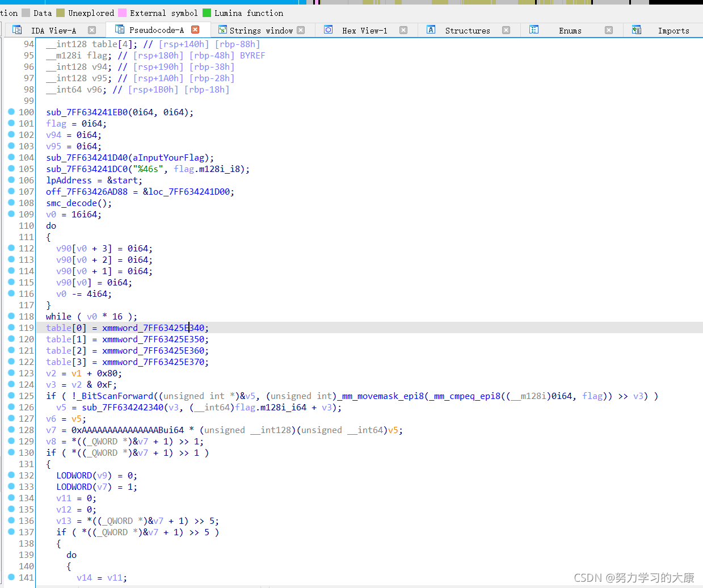Click sub_7FF634241EB0 function call
The width and height of the screenshot is (703, 588).
87,112
